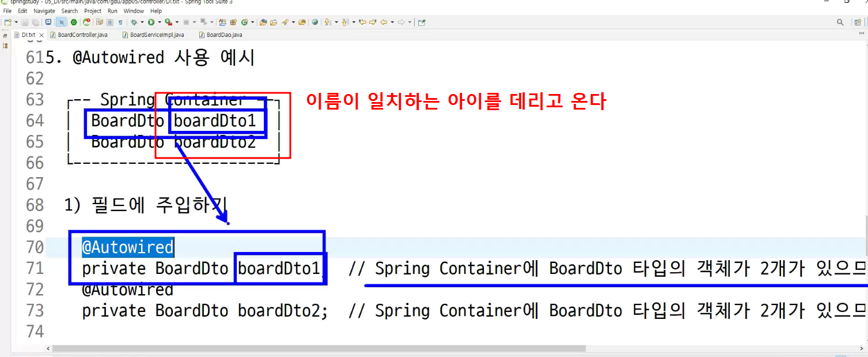Open a Terminal via monitor icon
The width and height of the screenshot is (868, 357).
pyautogui.click(x=48, y=22)
